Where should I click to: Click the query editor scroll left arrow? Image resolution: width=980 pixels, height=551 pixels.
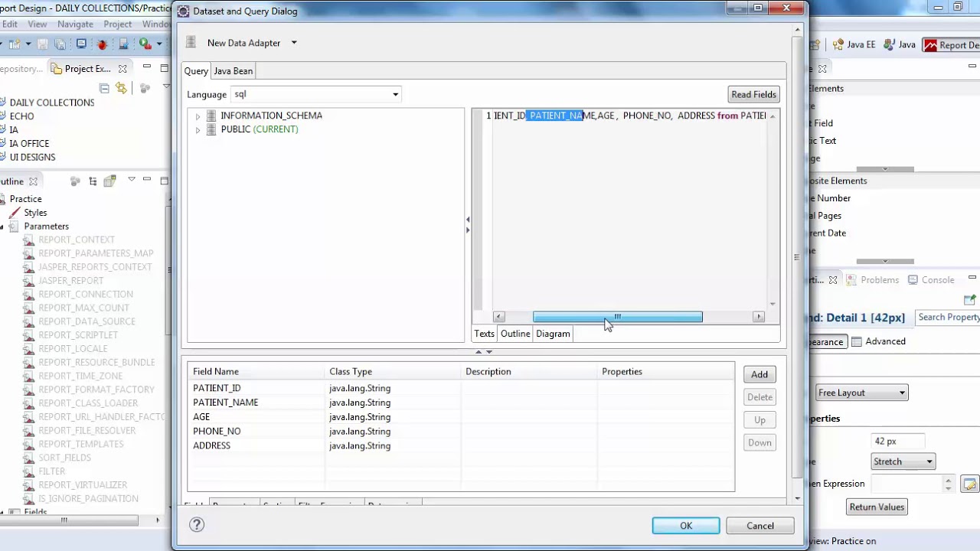(x=499, y=317)
